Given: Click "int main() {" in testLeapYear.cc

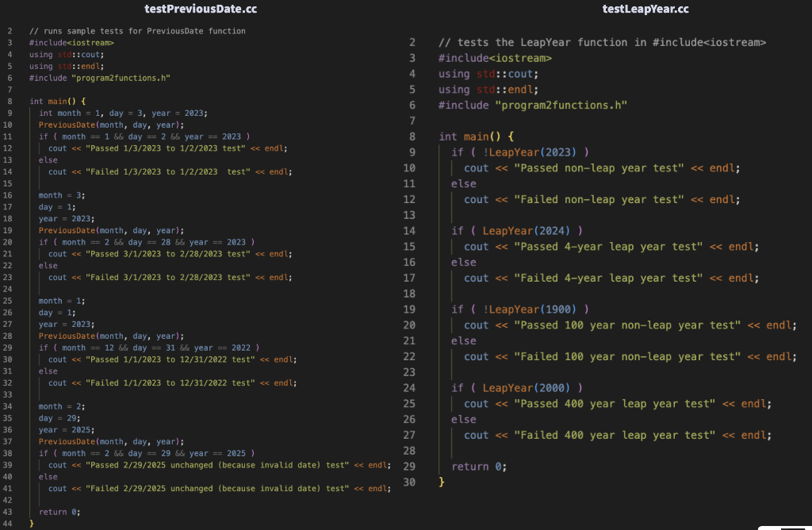Looking at the screenshot, I should click(x=477, y=136).
